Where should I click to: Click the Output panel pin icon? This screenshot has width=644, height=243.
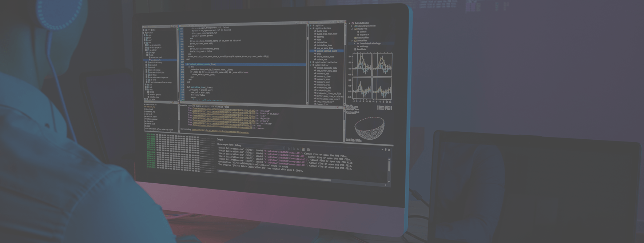pyautogui.click(x=386, y=150)
